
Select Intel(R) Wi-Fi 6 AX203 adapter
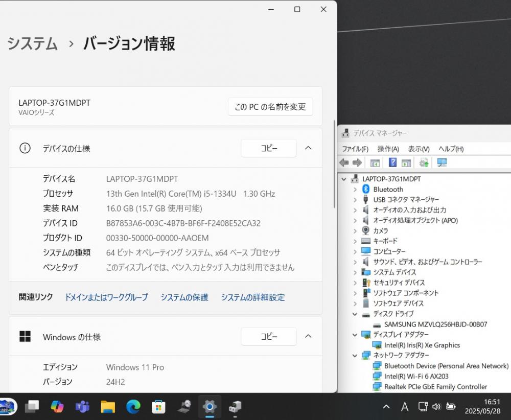(416, 377)
